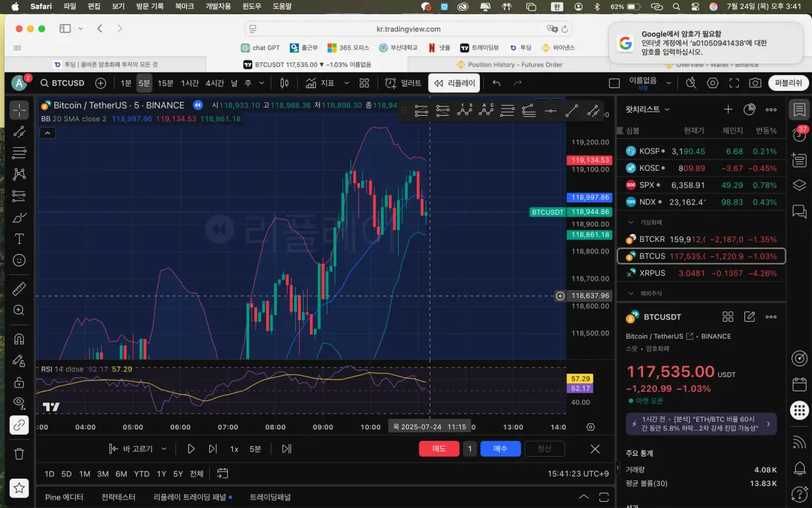Switch the chart to fullscreen mode
The image size is (812, 508).
734,83
